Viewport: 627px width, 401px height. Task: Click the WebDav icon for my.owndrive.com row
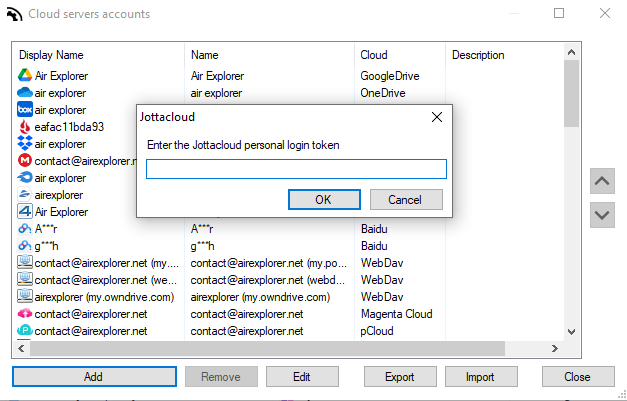pyautogui.click(x=25, y=296)
